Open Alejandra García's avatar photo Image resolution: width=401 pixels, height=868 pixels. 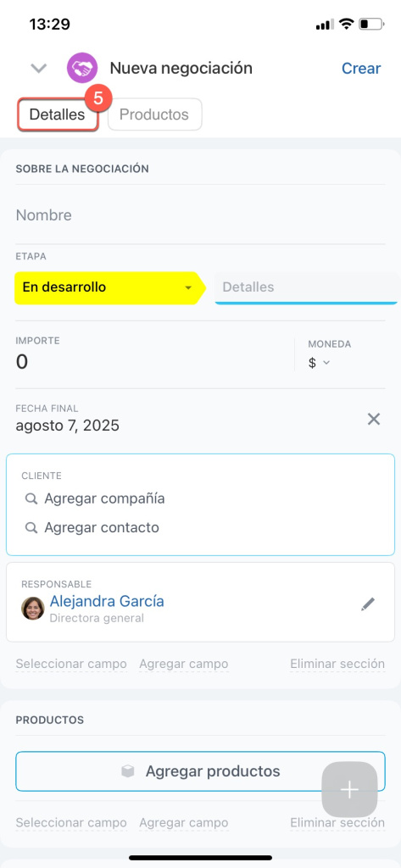[x=33, y=608]
